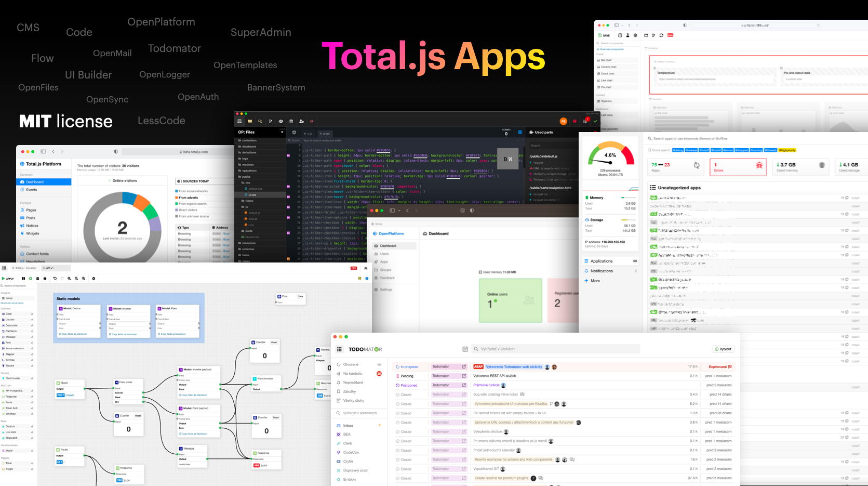The width and height of the screenshot is (868, 486).
Task: Click the calendar icon in Code editor toolbar
Action: point(291,121)
